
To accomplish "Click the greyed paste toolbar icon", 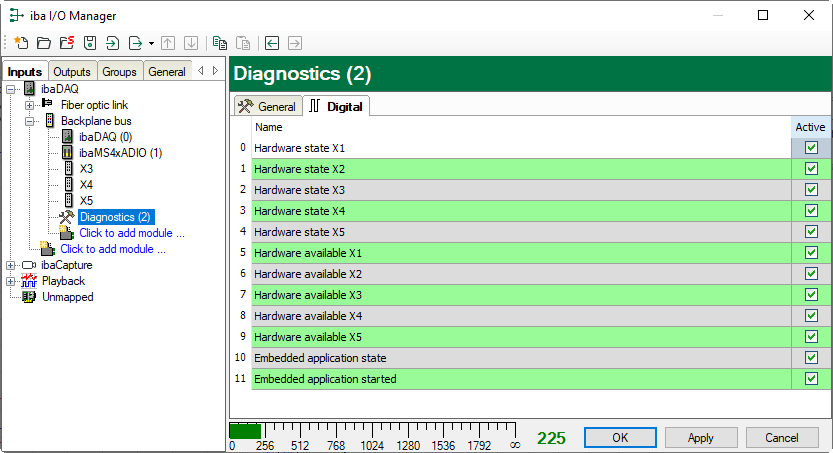I will point(243,43).
